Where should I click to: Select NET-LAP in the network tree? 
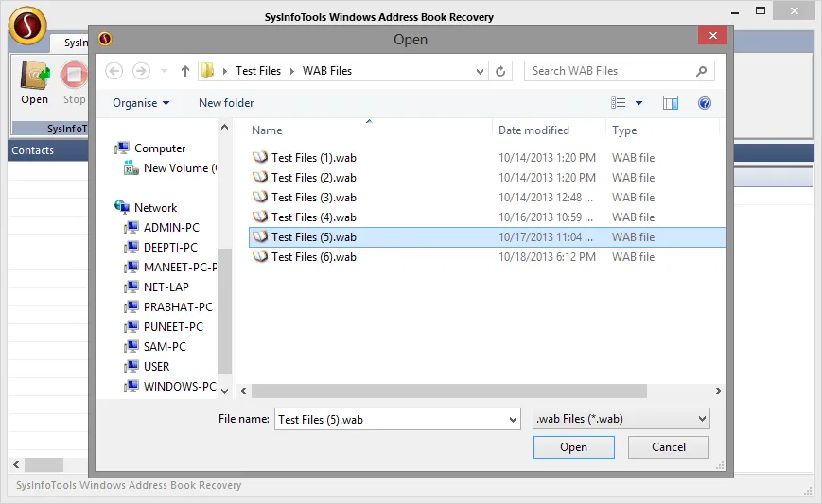coord(166,287)
